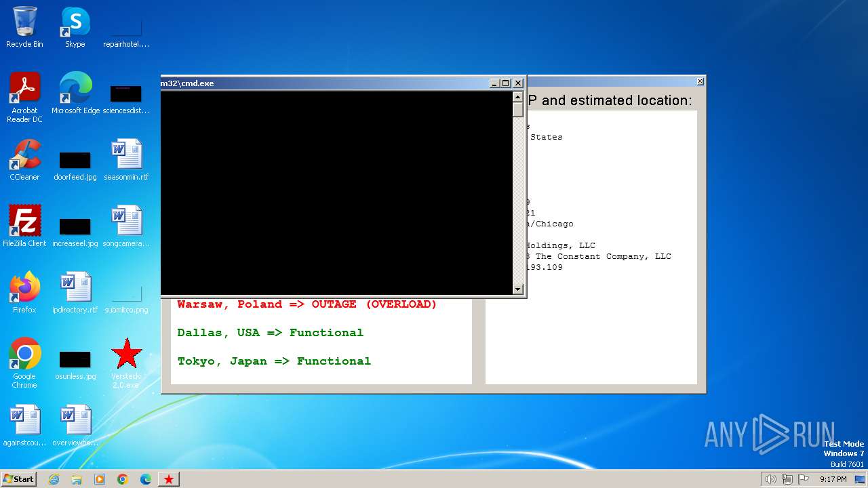Screen dimensions: 868x488
Task: Click the 'States' country text
Action: point(547,137)
